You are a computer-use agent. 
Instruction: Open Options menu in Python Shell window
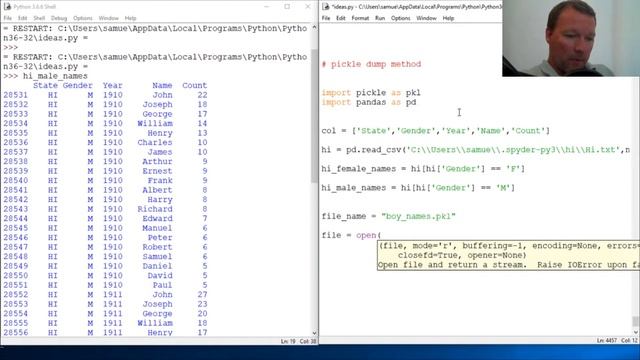83,18
